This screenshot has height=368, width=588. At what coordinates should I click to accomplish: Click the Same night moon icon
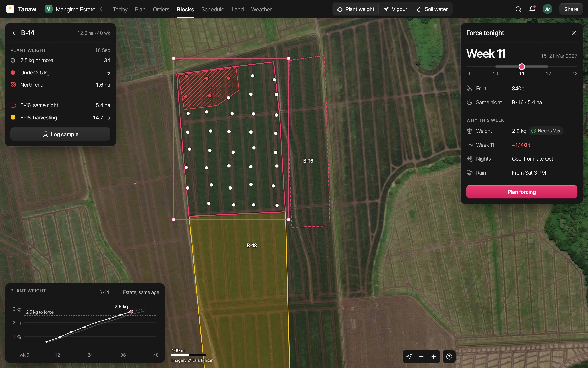(x=469, y=102)
